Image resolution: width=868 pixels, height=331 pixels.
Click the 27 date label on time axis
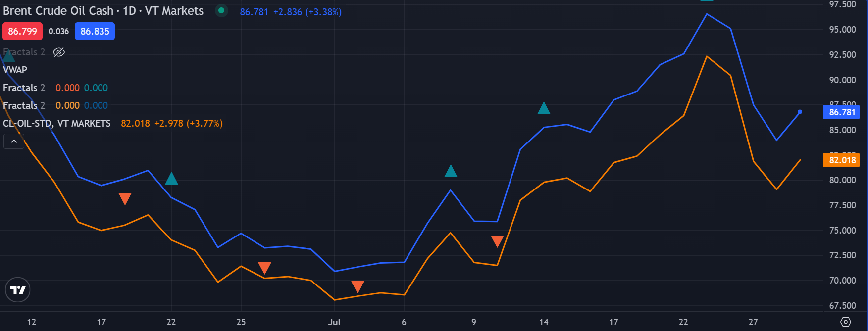point(753,322)
